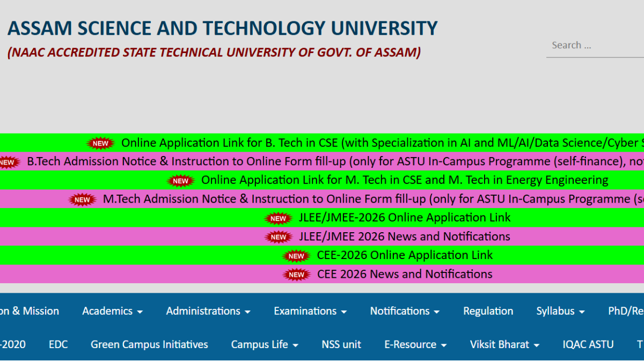The height and width of the screenshot is (362, 644).
Task: Expand the Academics dropdown menu
Action: (112, 311)
